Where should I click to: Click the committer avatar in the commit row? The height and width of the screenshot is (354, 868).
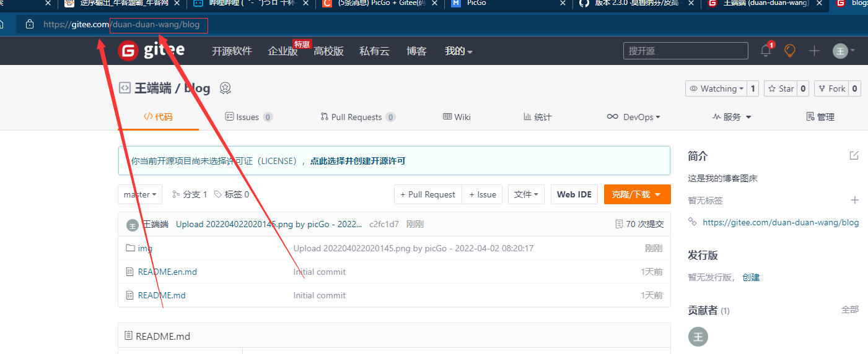point(133,225)
